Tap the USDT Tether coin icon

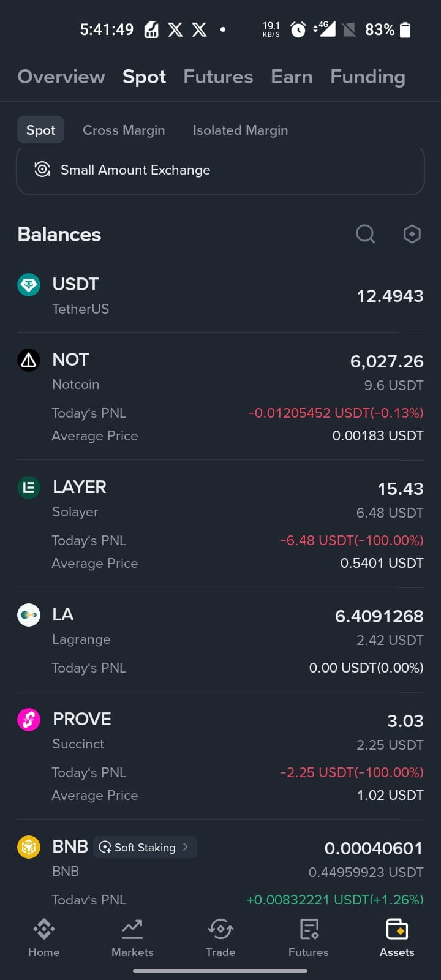coord(29,285)
